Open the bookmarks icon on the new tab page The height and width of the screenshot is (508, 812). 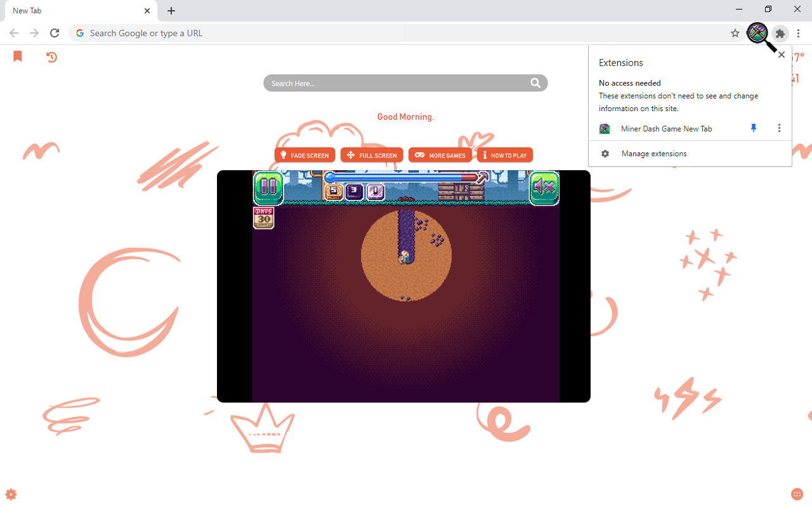tap(18, 57)
